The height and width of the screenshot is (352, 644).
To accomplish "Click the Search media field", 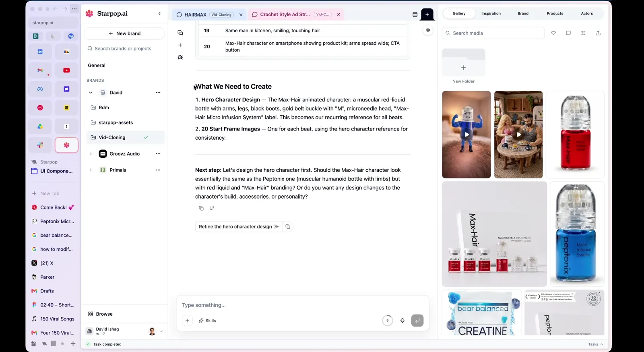I will point(493,33).
